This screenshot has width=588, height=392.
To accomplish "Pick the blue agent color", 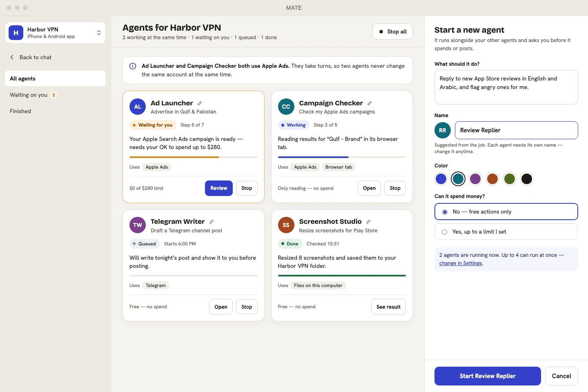I will coord(441,179).
